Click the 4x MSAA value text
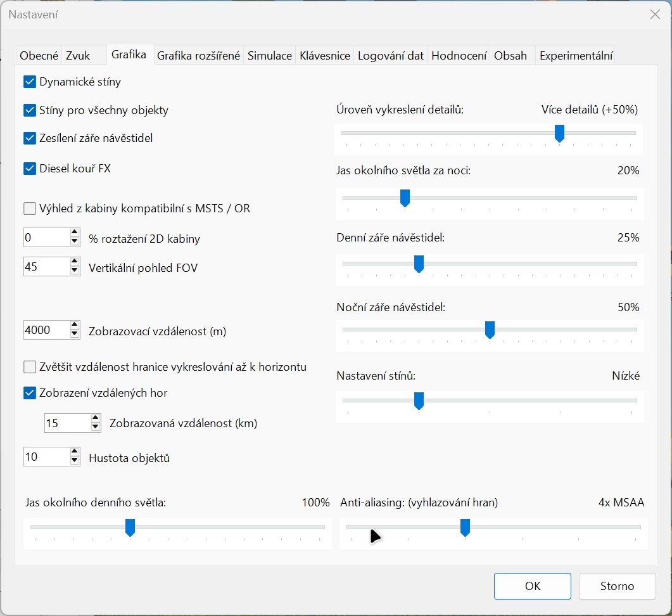Image resolution: width=672 pixels, height=616 pixels. 621,503
